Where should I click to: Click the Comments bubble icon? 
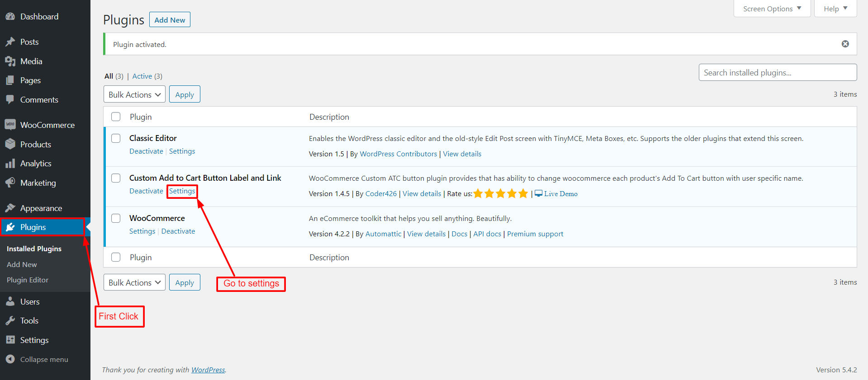[x=10, y=100]
